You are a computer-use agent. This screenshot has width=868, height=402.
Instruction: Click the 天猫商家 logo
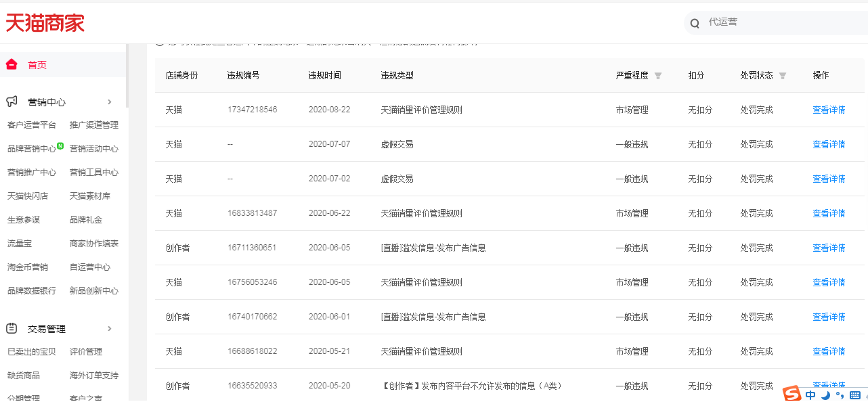tap(45, 22)
